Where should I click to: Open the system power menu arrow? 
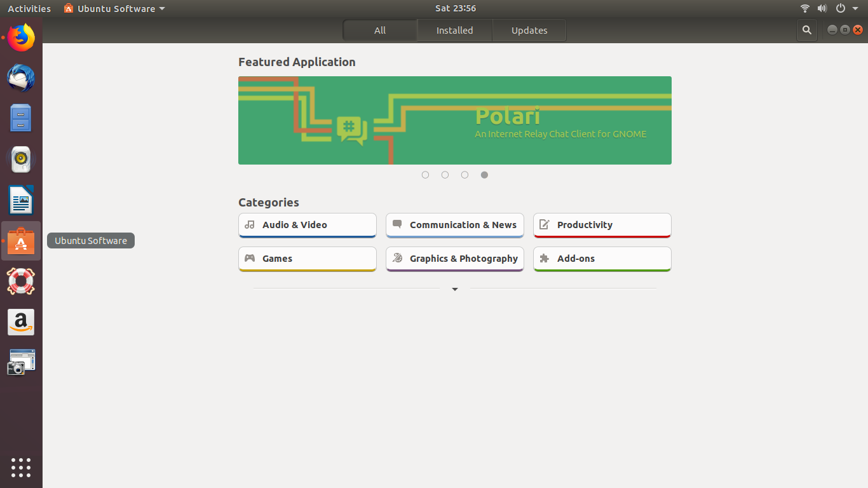[856, 8]
